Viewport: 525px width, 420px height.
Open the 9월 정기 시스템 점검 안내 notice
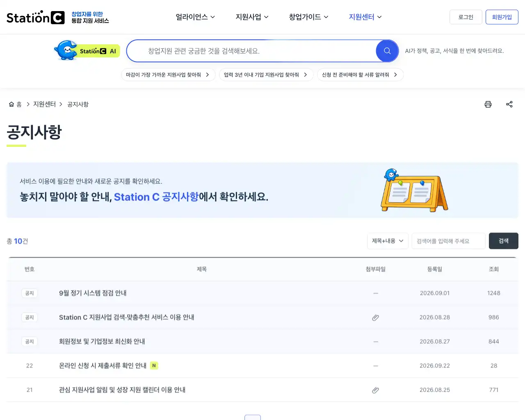[93, 293]
